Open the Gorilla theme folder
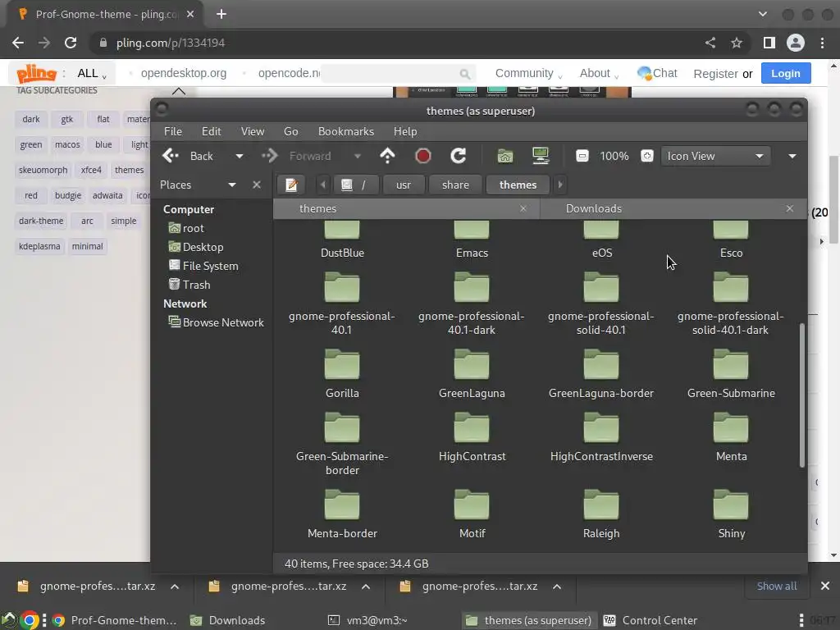This screenshot has width=840, height=630. point(342,373)
